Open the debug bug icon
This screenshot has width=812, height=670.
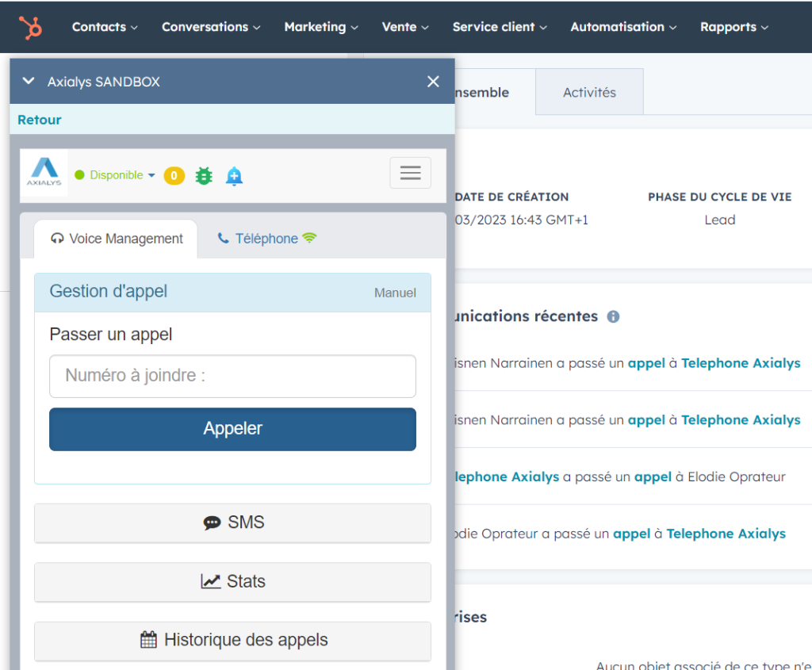pyautogui.click(x=203, y=175)
